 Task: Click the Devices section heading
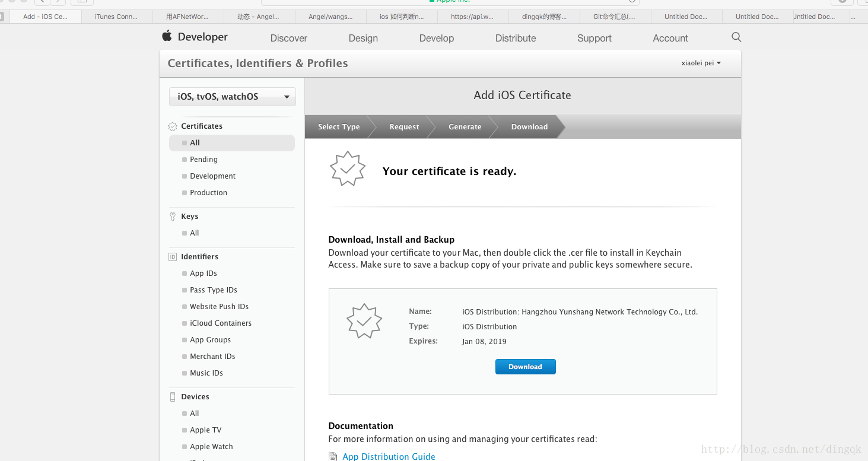pos(195,397)
